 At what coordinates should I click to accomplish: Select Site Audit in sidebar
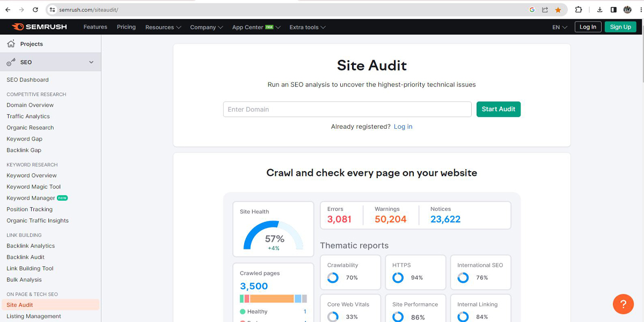click(x=50, y=305)
